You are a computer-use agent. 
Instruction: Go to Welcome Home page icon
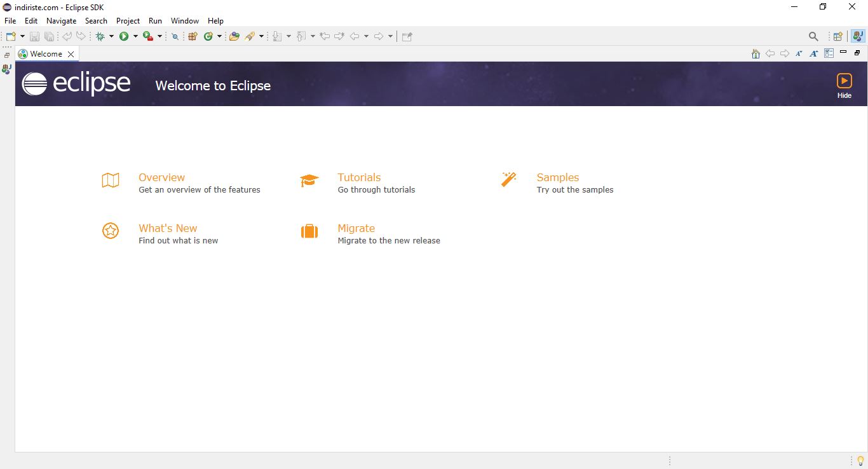click(x=756, y=54)
